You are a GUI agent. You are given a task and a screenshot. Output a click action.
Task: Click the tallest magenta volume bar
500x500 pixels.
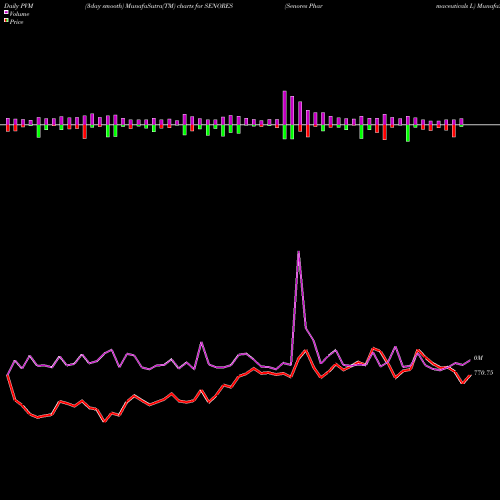click(285, 108)
